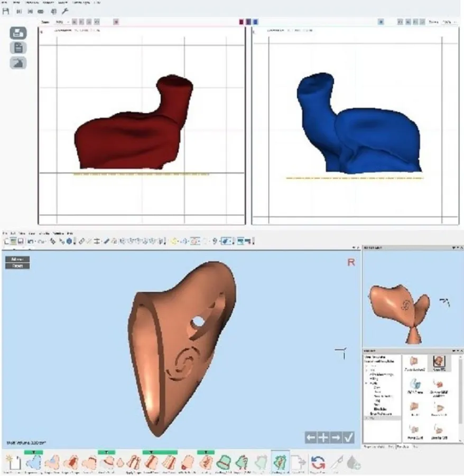Go back with the left arrow viewport button

click(x=311, y=437)
